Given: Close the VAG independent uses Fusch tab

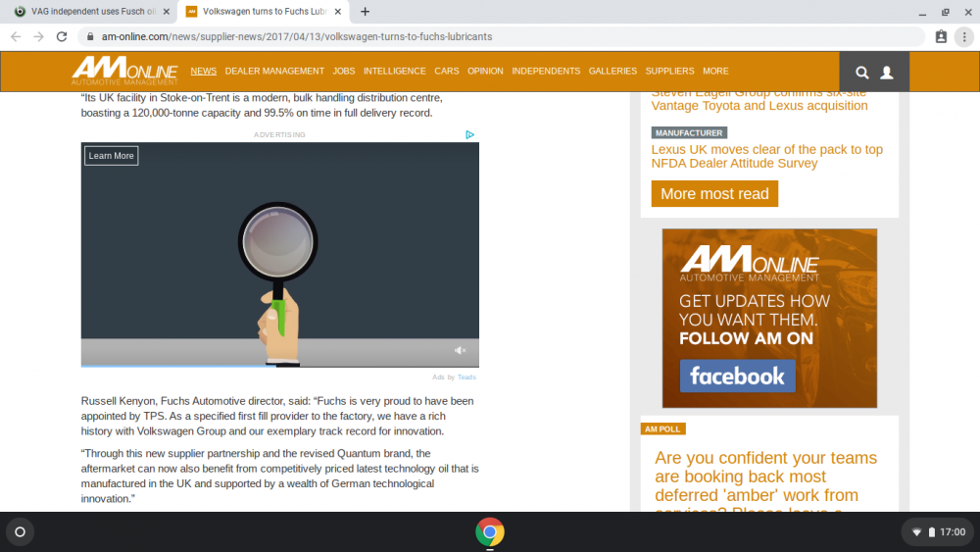Looking at the screenshot, I should click(167, 11).
